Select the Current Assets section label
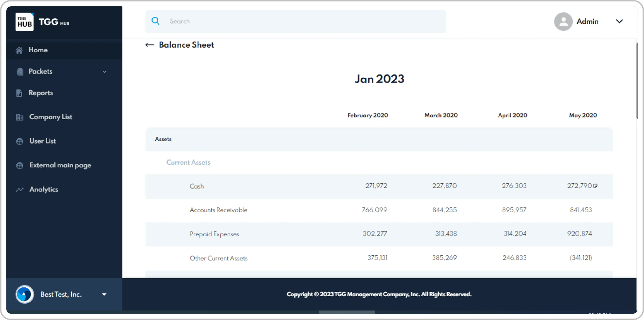 (x=188, y=162)
